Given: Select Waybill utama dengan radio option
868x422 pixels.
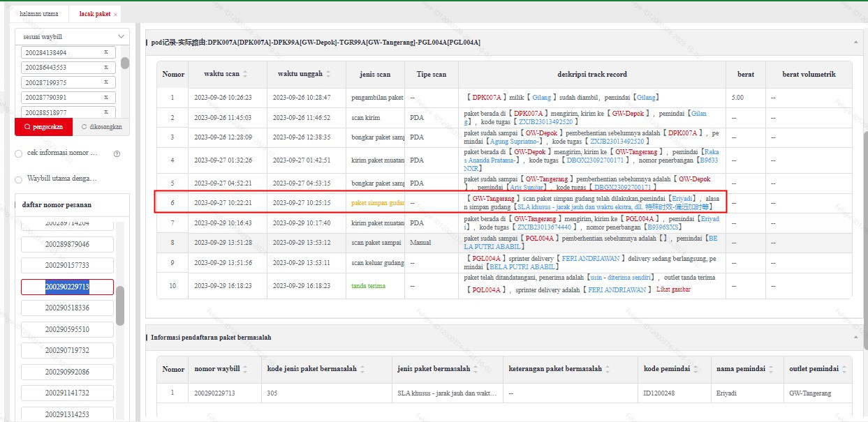Looking at the screenshot, I should [x=19, y=179].
